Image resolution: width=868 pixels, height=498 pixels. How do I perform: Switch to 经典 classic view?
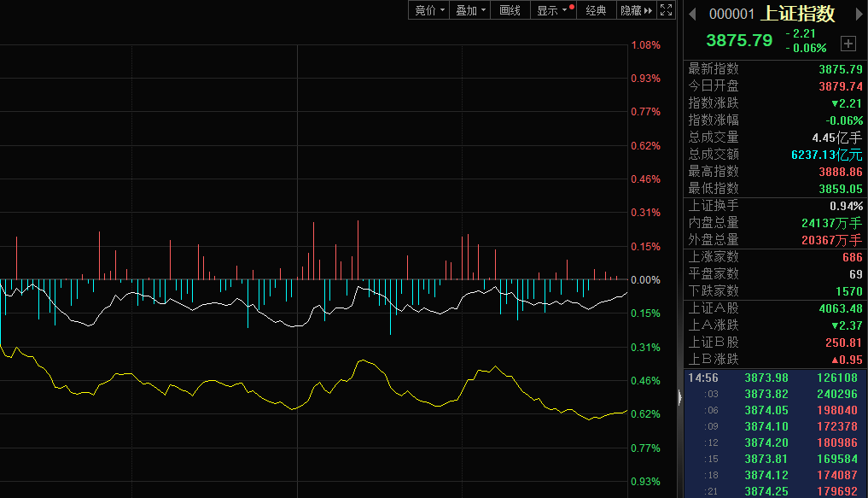point(595,10)
